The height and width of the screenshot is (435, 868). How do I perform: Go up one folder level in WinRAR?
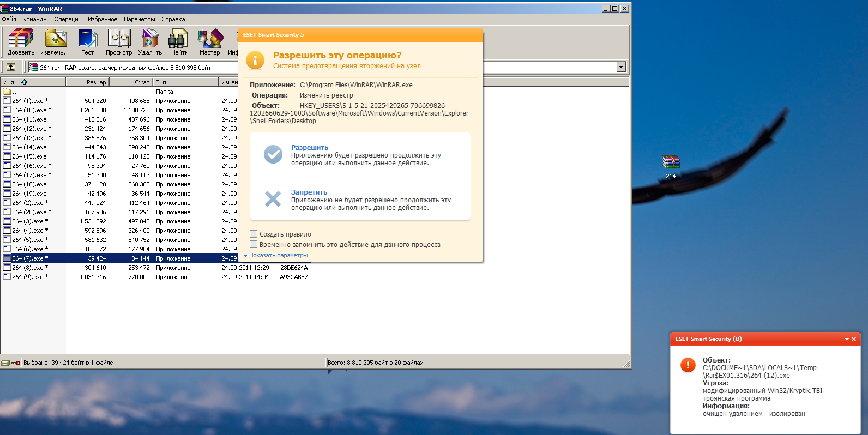(11, 67)
